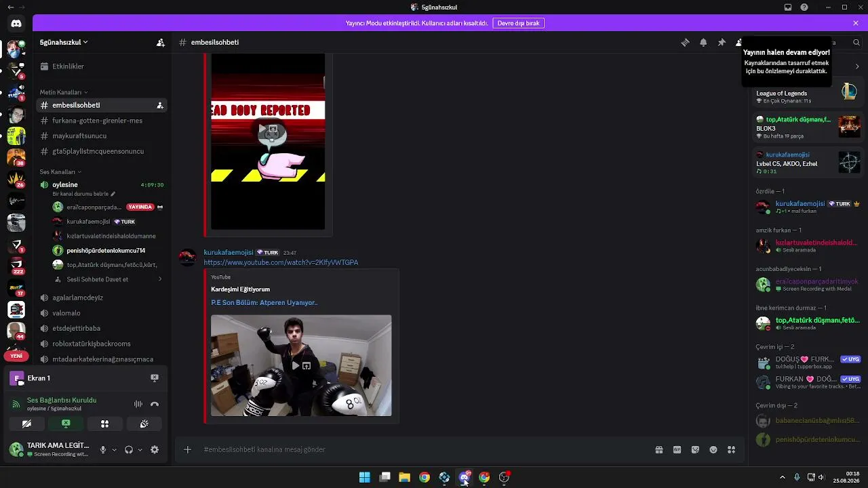868x488 pixels.
Task: Open headphone output device options arrow
Action: 140,449
